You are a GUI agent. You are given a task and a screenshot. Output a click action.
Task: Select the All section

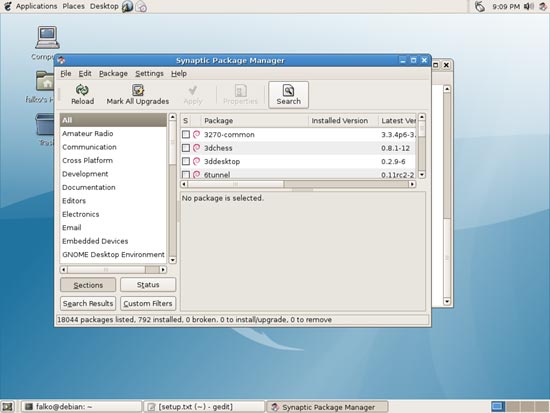(113, 120)
